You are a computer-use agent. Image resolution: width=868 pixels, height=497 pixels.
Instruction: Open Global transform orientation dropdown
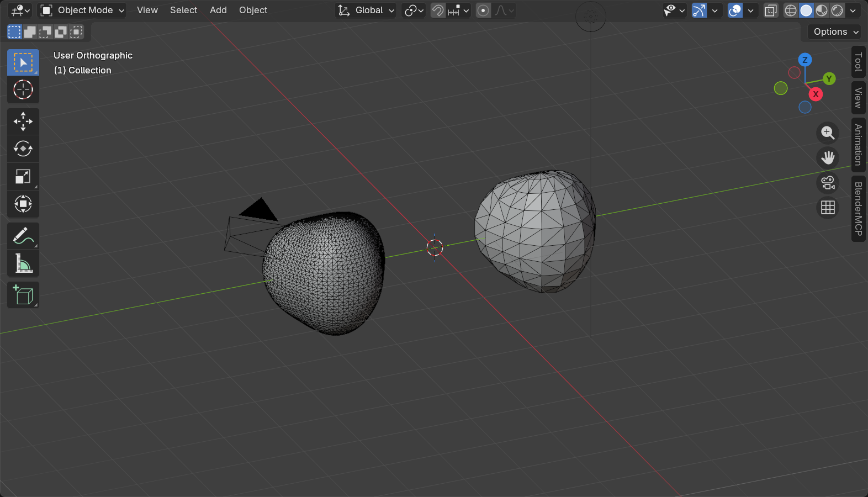point(366,10)
